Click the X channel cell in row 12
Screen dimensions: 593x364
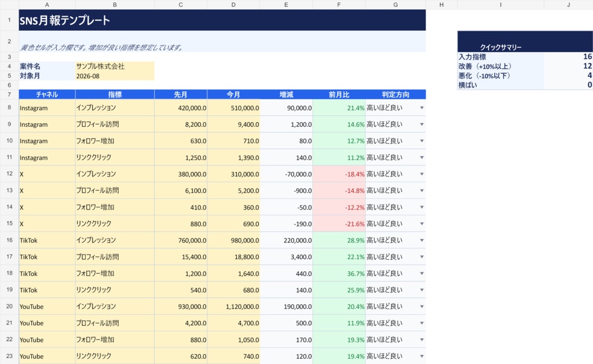(x=47, y=174)
